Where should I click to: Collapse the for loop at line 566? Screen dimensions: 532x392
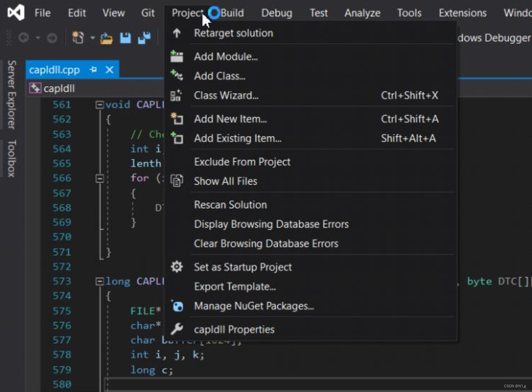[x=100, y=178]
